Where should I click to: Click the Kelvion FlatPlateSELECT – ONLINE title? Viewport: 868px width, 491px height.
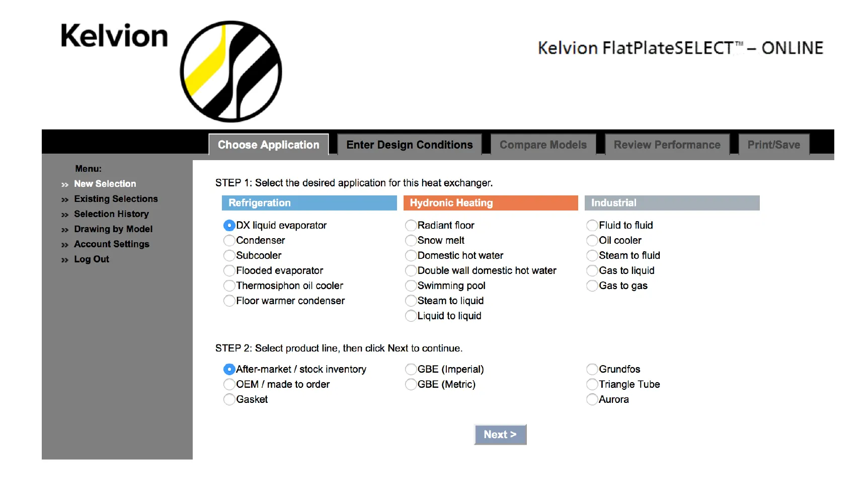pyautogui.click(x=680, y=48)
